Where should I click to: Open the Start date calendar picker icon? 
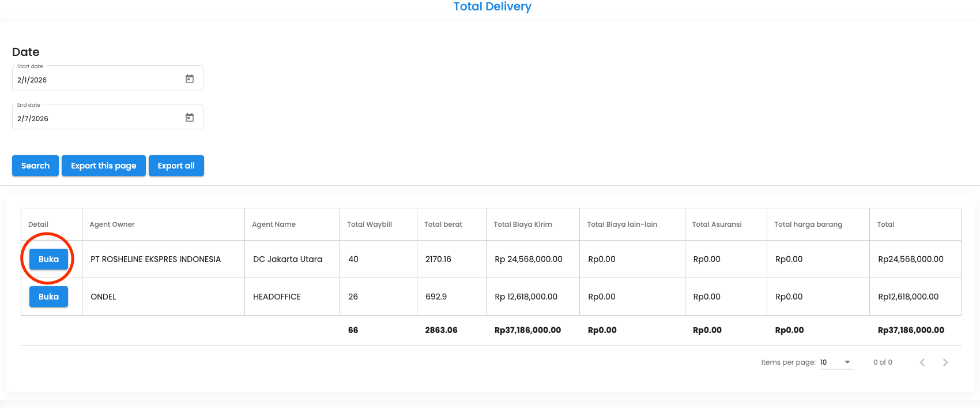click(x=190, y=79)
